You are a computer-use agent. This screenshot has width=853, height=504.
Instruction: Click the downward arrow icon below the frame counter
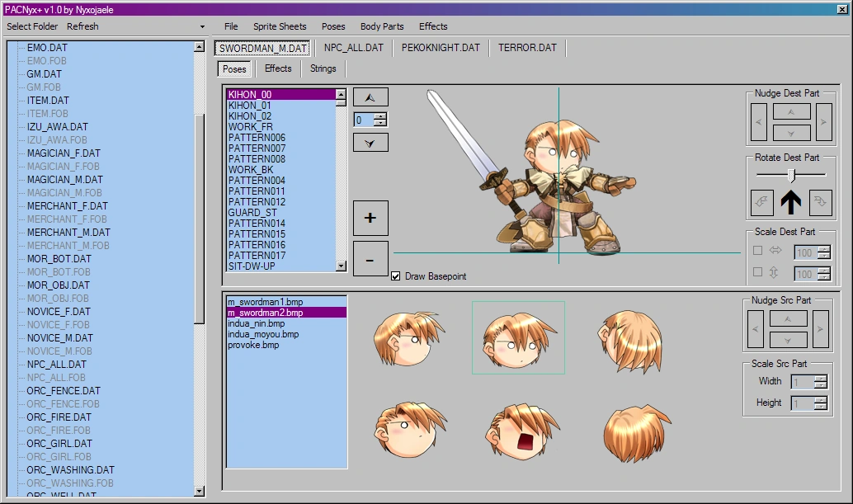tap(370, 142)
